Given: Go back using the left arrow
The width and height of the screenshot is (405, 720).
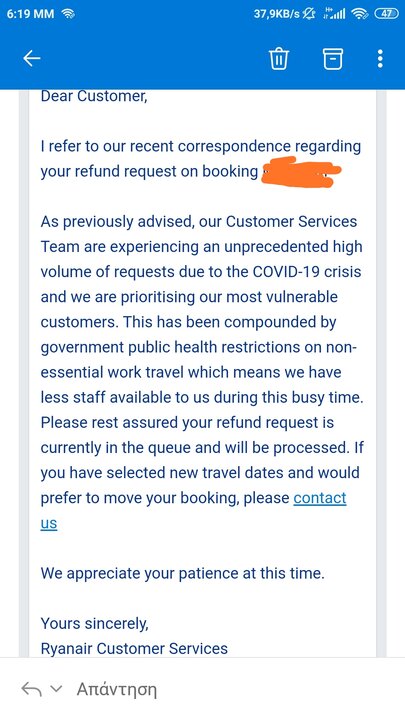Looking at the screenshot, I should 32,59.
